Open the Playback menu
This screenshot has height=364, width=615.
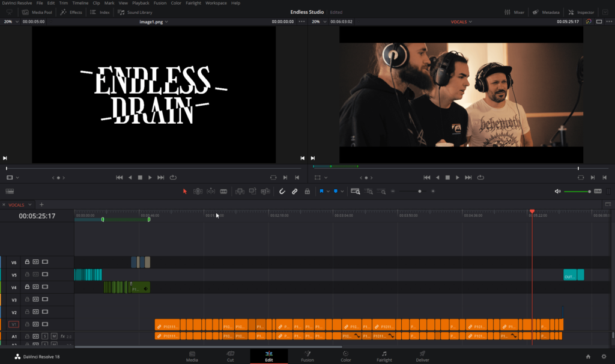point(140,3)
